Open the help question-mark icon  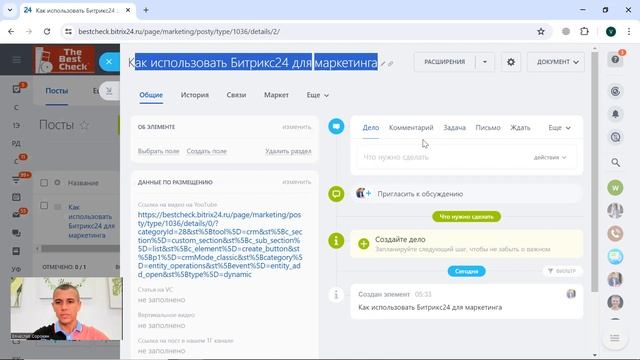[x=615, y=60]
